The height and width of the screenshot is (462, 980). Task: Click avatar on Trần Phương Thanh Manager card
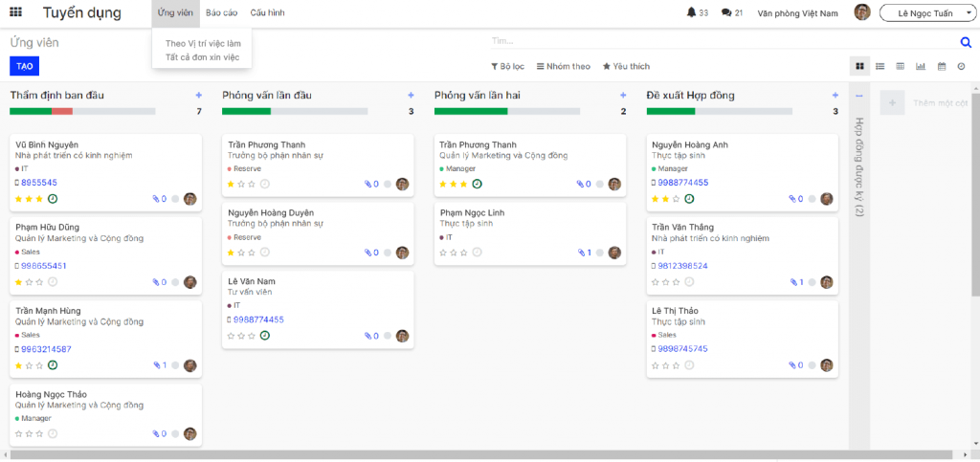click(x=615, y=185)
